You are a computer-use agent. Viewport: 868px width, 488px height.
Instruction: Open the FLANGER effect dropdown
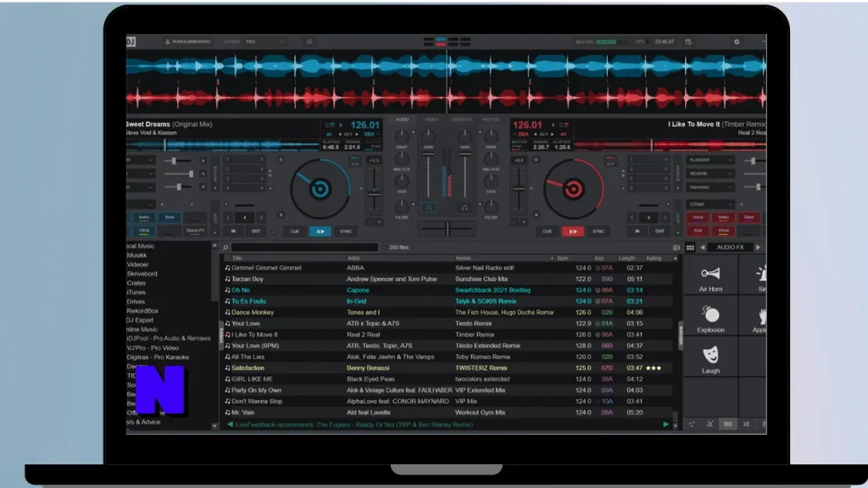710,160
